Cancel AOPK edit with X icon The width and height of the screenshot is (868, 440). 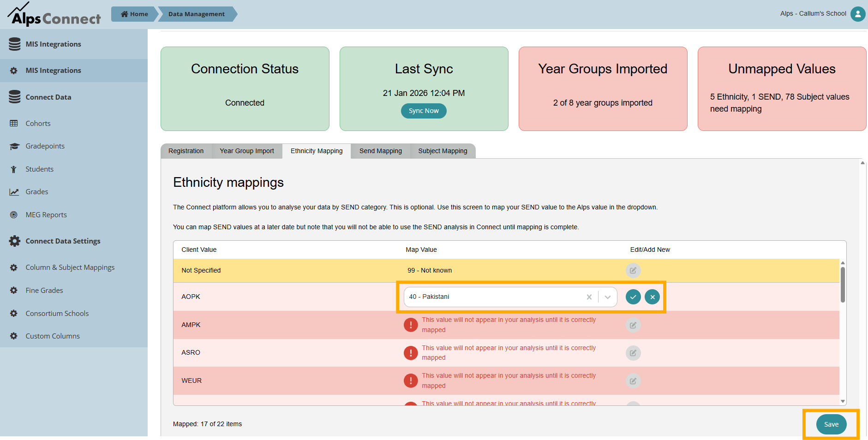[x=652, y=297]
